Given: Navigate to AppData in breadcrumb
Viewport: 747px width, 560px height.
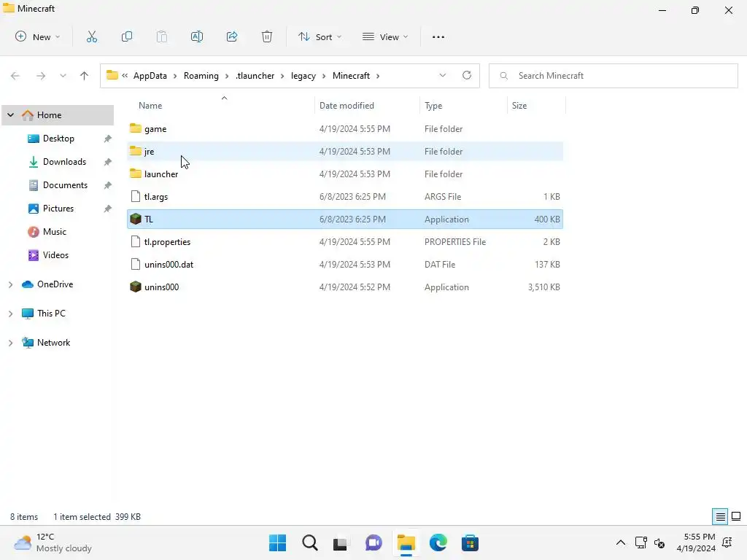Looking at the screenshot, I should tap(150, 76).
